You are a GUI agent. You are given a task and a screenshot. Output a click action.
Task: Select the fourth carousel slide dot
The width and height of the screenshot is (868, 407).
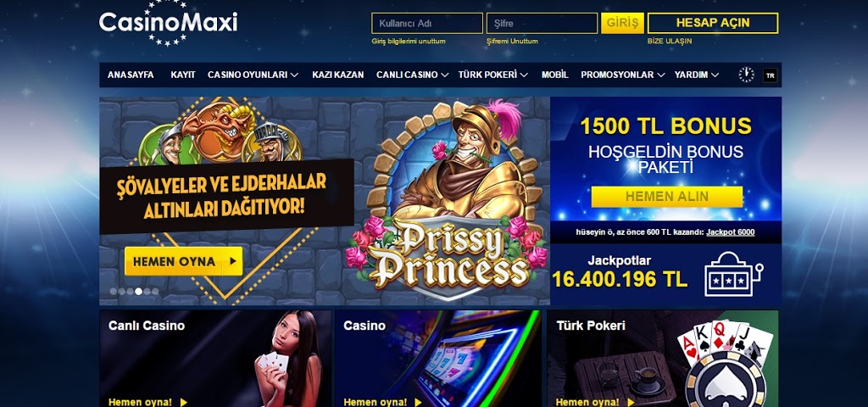point(138,292)
